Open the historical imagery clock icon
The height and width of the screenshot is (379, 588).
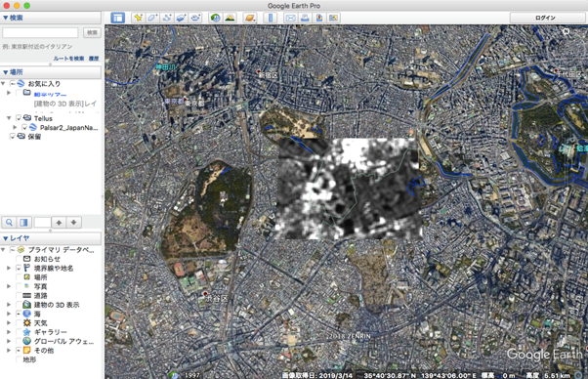pyautogui.click(x=215, y=18)
